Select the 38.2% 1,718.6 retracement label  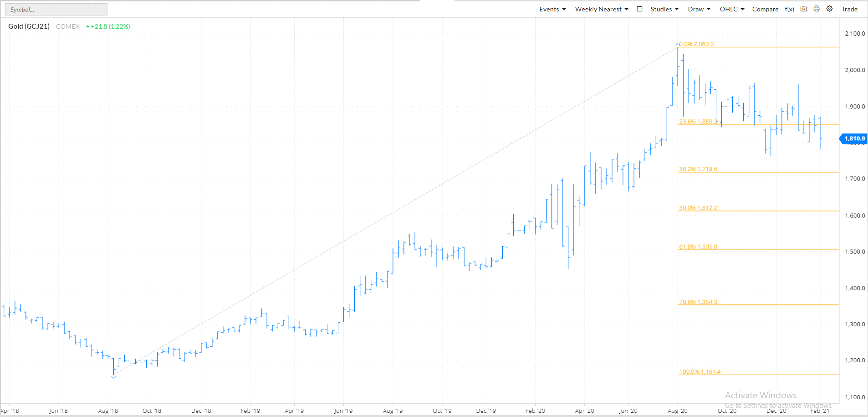click(x=698, y=169)
